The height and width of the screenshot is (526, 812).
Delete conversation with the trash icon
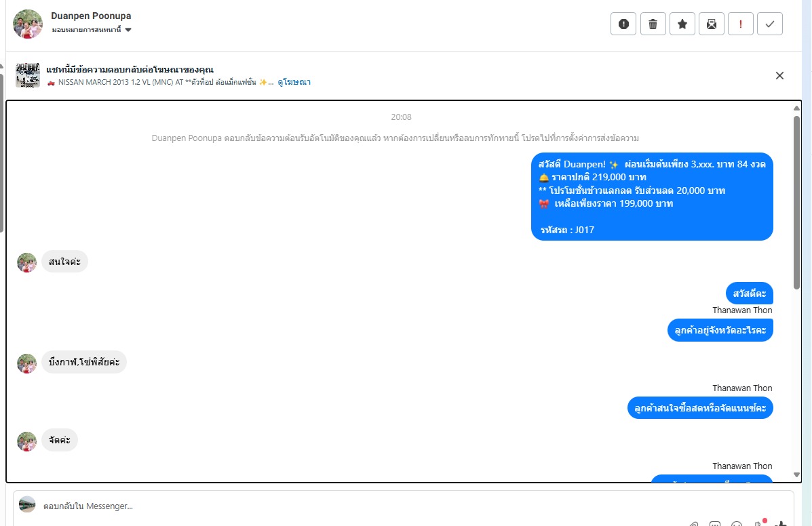(653, 24)
